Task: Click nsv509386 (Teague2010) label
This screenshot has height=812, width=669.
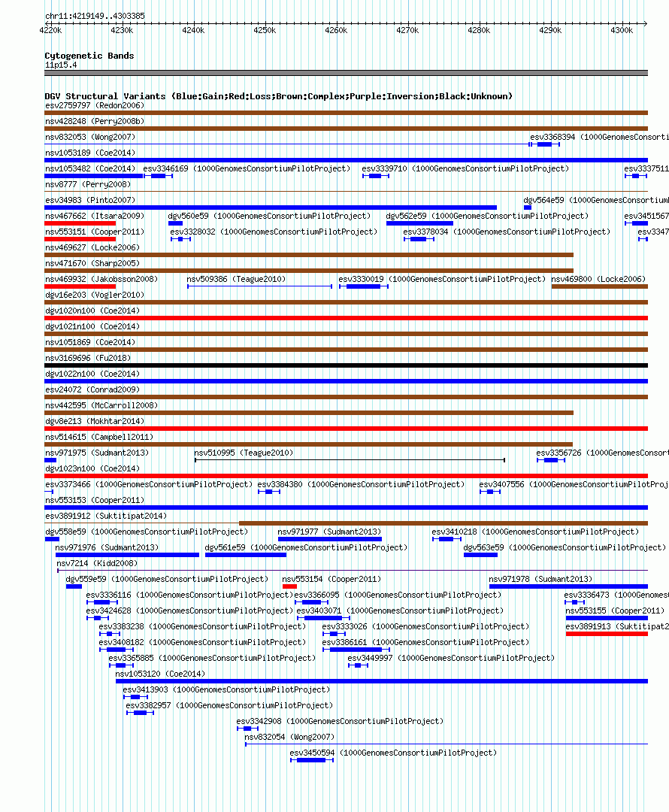Action: (x=236, y=279)
